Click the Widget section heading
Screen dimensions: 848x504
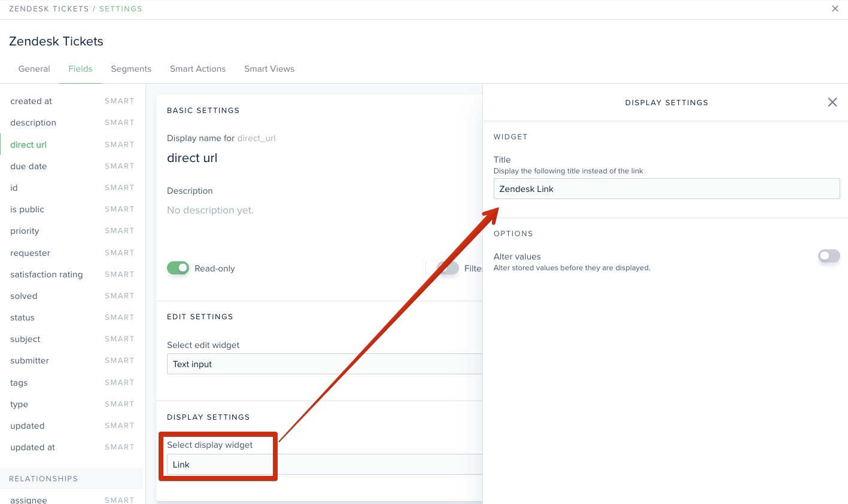[510, 137]
